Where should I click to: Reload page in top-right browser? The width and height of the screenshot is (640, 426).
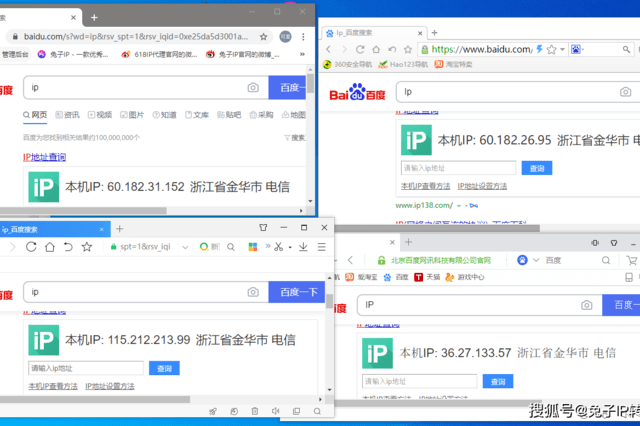(x=360, y=49)
